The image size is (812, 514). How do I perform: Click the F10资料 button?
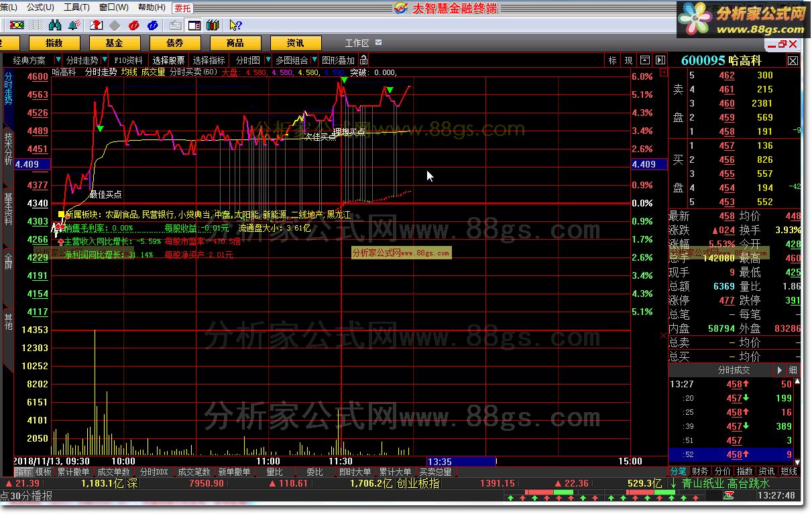[128, 60]
